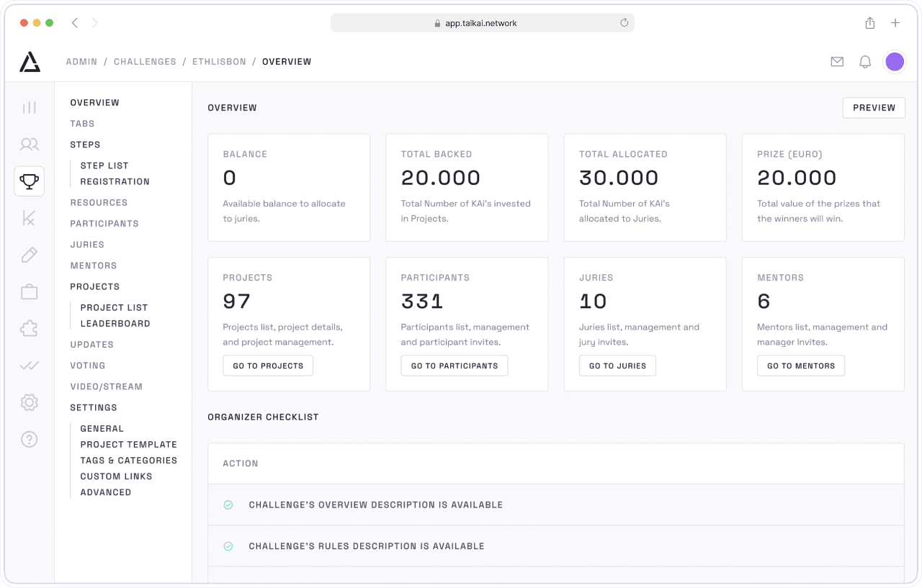
Task: Toggle the checkmark for Challenge's Rules description
Action: point(228,546)
